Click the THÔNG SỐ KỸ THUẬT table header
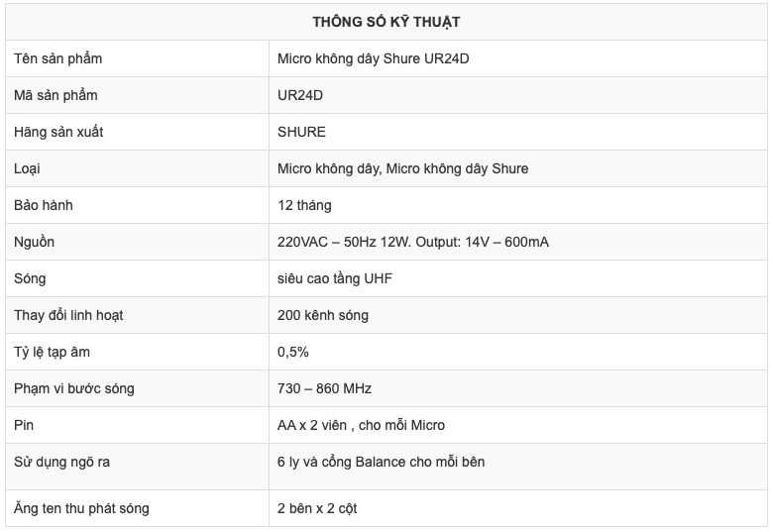 (x=386, y=21)
